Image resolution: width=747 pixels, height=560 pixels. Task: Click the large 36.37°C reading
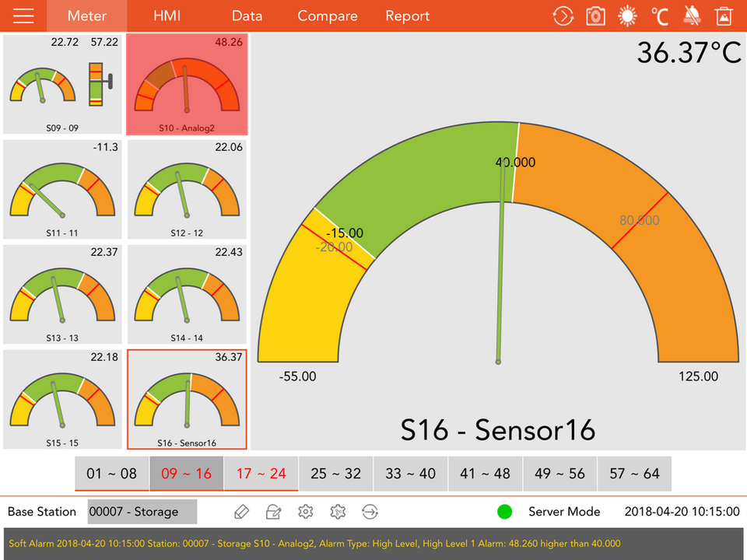point(689,52)
